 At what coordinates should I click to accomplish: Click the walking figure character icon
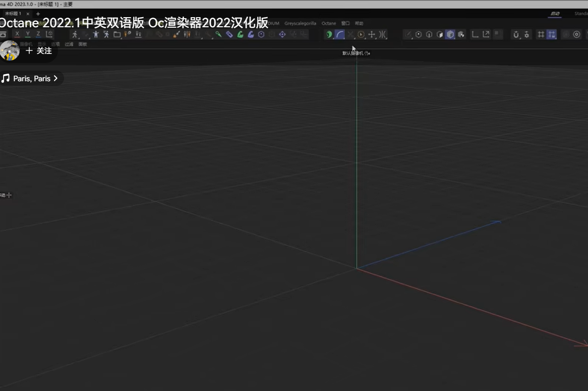tap(75, 34)
